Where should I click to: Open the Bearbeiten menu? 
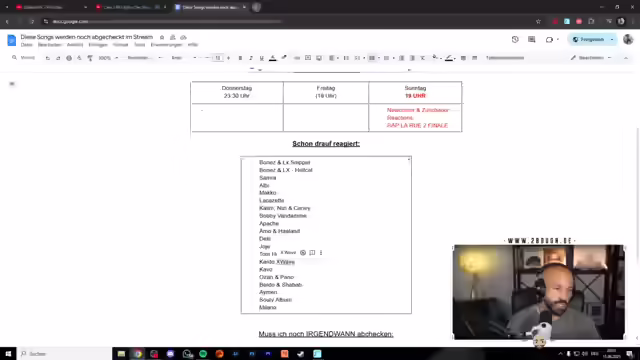50,45
